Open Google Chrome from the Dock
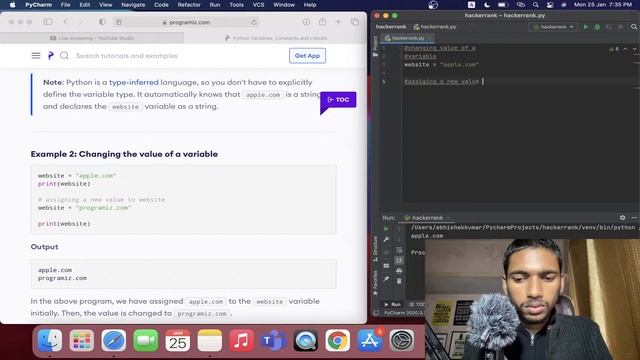 [338, 340]
